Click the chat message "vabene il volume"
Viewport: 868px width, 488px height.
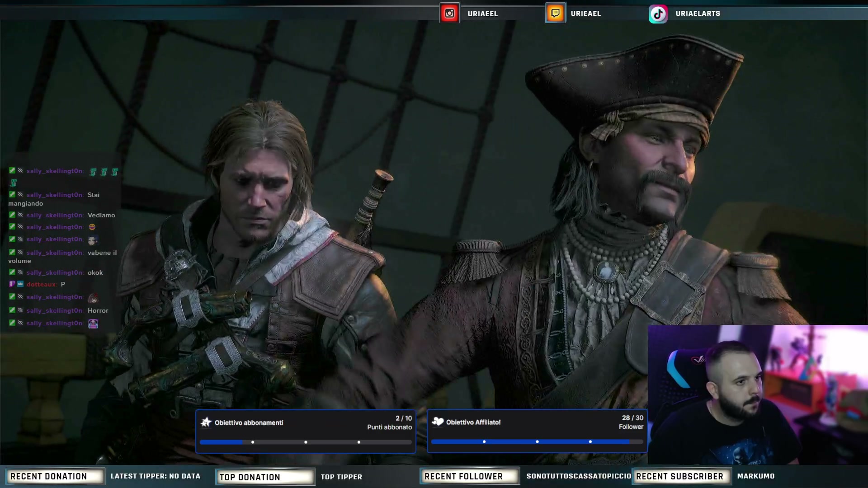[62, 257]
